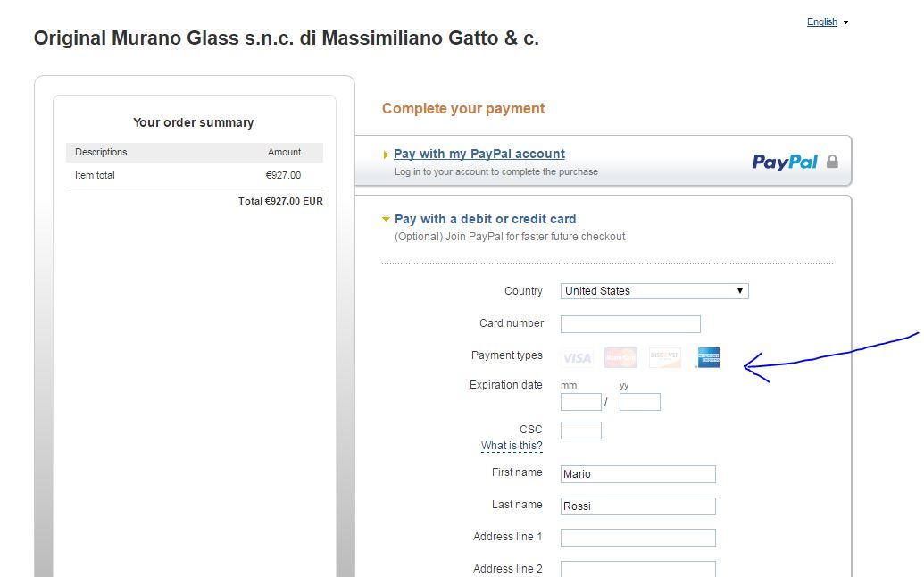924x577 pixels.
Task: Click the orange triangle beside debit card option
Action: [x=387, y=219]
